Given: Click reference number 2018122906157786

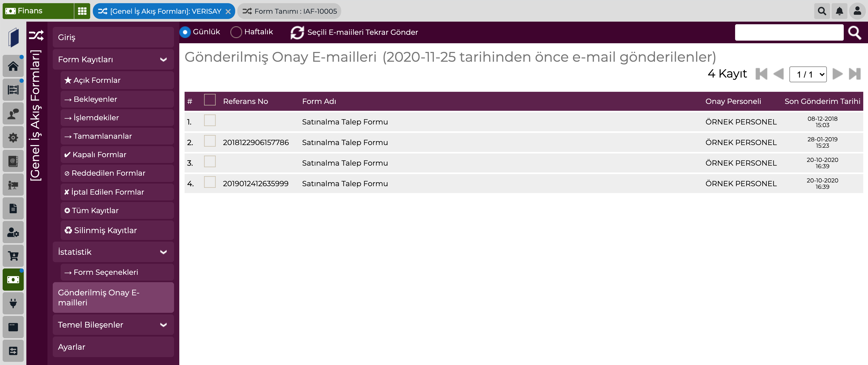Looking at the screenshot, I should coord(256,143).
